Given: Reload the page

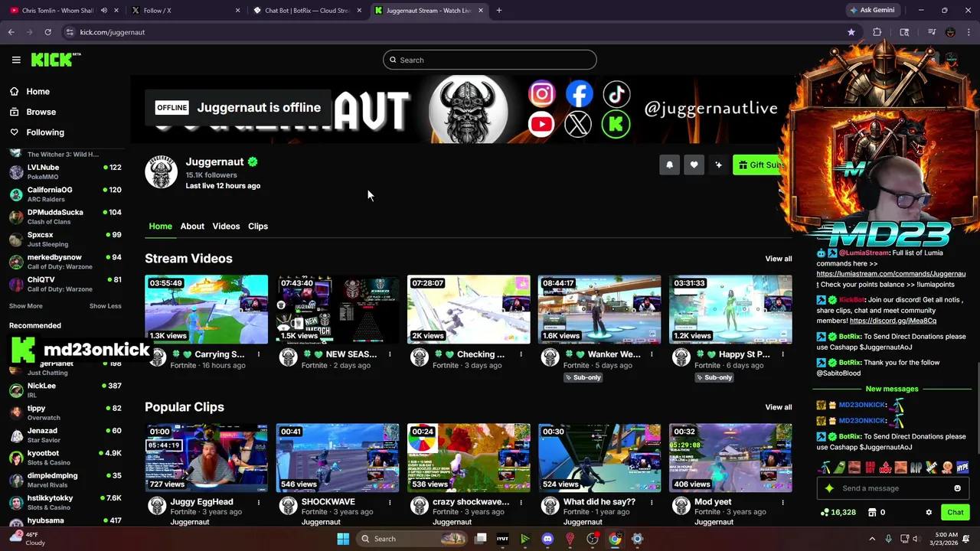Looking at the screenshot, I should point(47,32).
